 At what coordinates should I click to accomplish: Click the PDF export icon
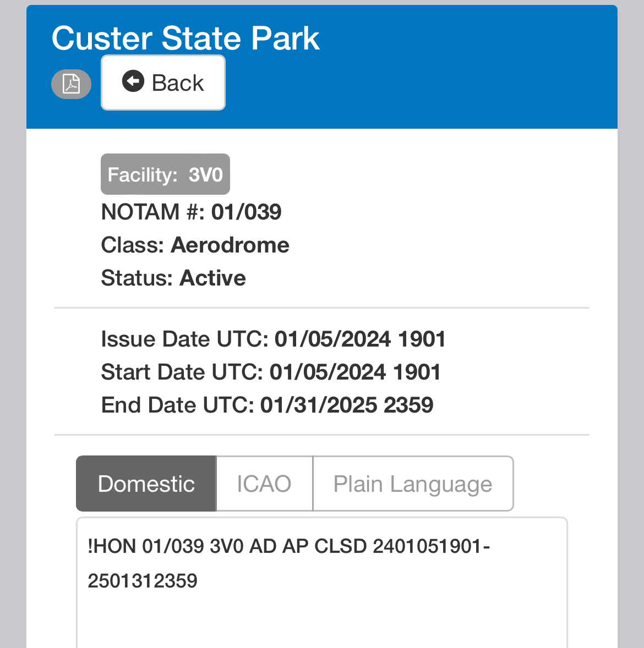[x=71, y=84]
